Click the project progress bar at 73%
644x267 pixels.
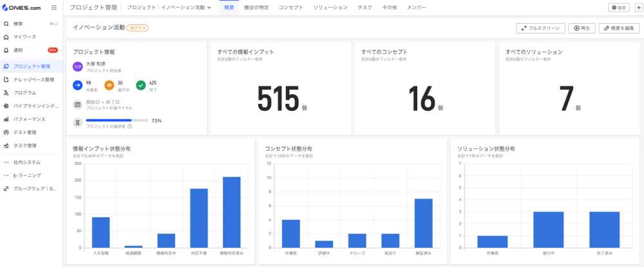click(117, 121)
